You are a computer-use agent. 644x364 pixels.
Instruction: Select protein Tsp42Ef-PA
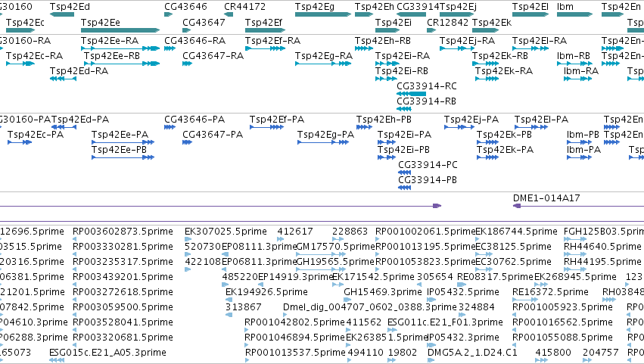277,120
